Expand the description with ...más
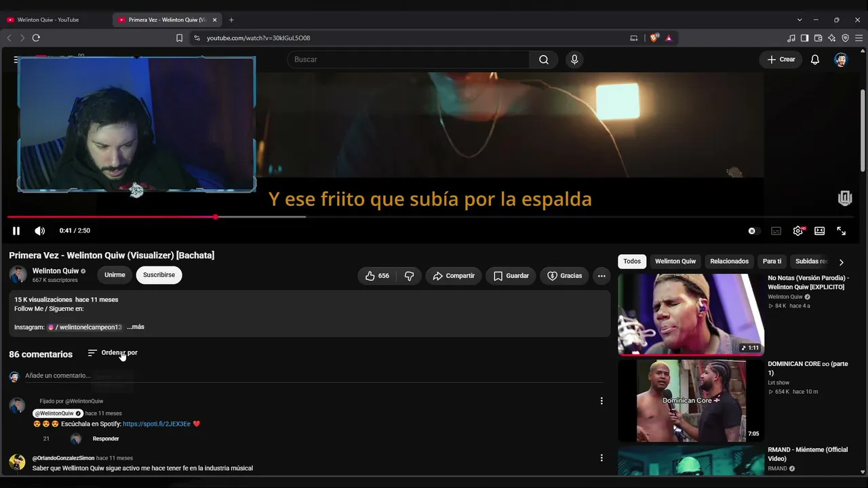 [136, 327]
